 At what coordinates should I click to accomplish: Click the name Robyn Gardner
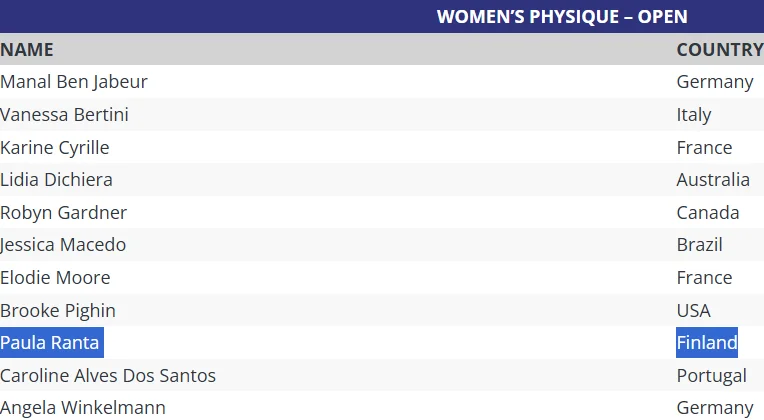(63, 213)
